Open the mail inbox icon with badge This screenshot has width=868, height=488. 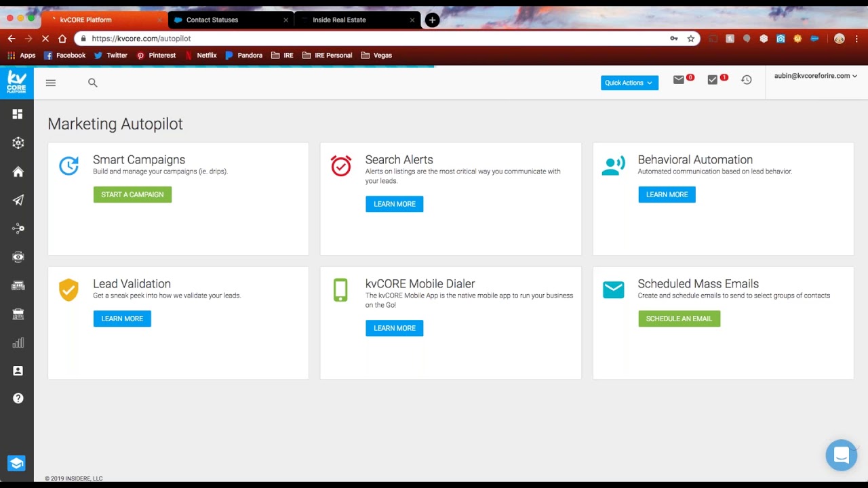pos(679,80)
